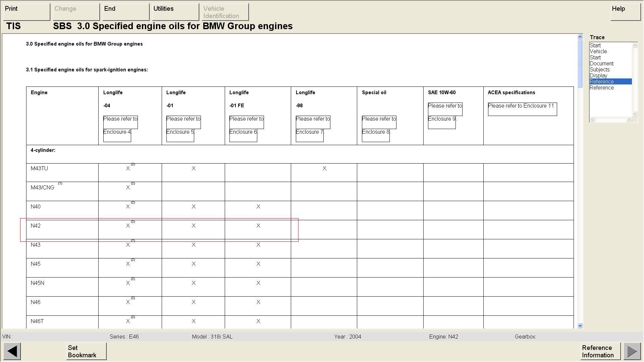Follow the Enclosure 4 Longlife-04 link

coord(117,132)
